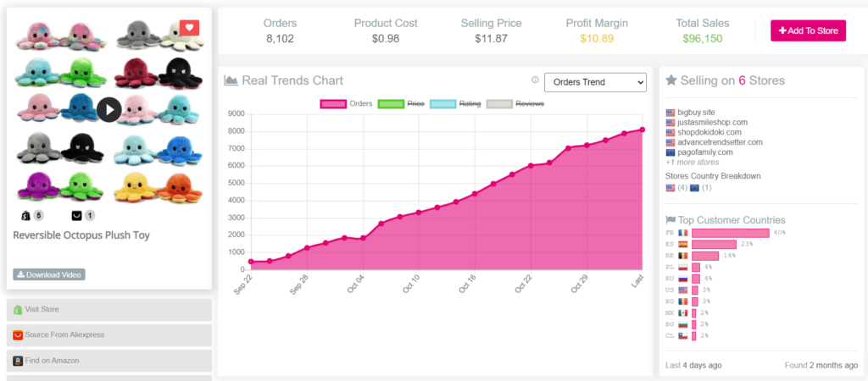Image resolution: width=868 pixels, height=381 pixels.
Task: Click the EU flag icon next to pagofamily.com
Action: coord(670,152)
